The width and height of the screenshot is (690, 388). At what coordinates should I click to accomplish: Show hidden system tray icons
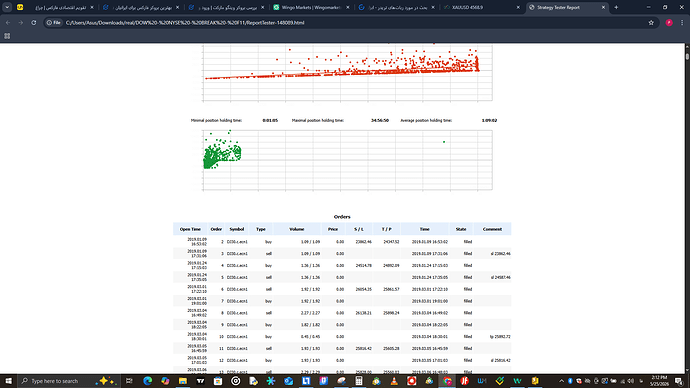click(x=562, y=381)
